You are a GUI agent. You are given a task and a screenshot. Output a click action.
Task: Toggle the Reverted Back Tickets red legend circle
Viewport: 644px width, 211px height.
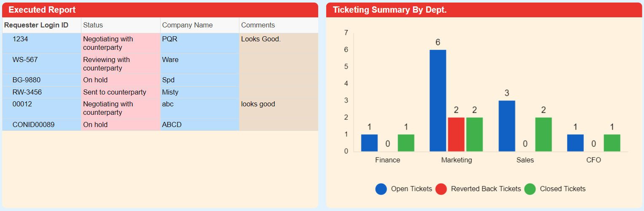pos(441,189)
